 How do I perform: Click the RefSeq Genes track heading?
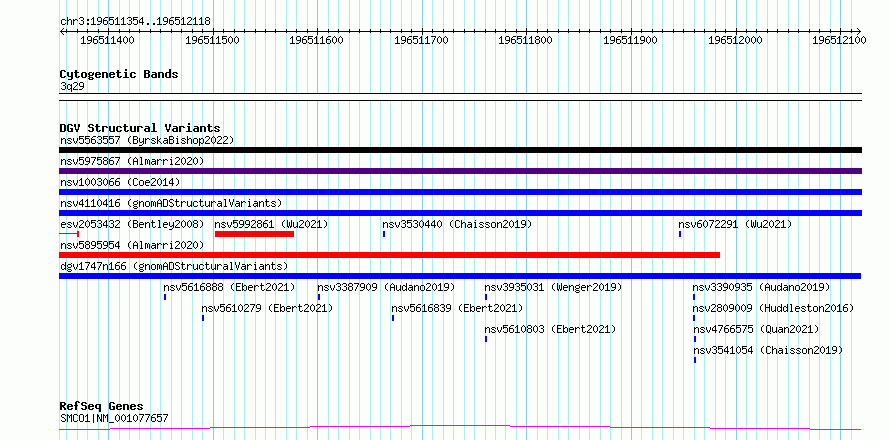pyautogui.click(x=101, y=406)
